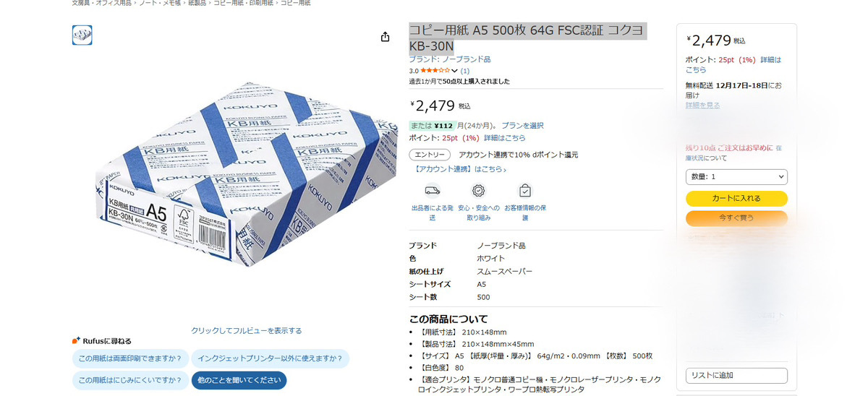Click the delivery truck shipping icon
This screenshot has height=396, width=868.
click(433, 191)
